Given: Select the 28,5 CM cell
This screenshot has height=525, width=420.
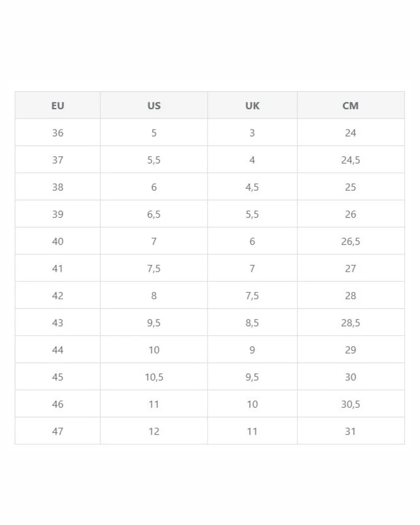Looking at the screenshot, I should point(351,323).
